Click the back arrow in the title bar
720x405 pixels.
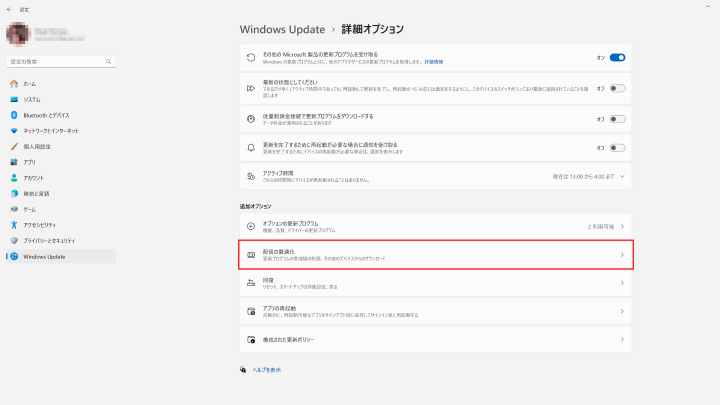tap(9, 10)
